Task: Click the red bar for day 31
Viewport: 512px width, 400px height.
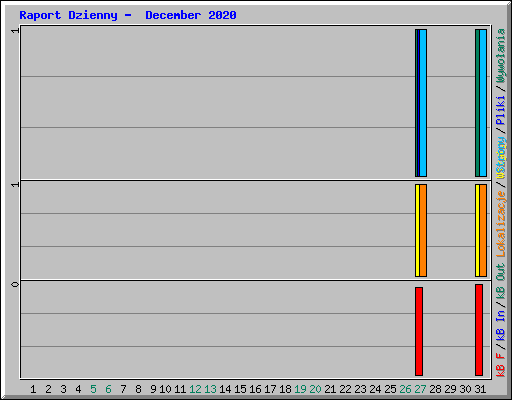Action: (479, 330)
